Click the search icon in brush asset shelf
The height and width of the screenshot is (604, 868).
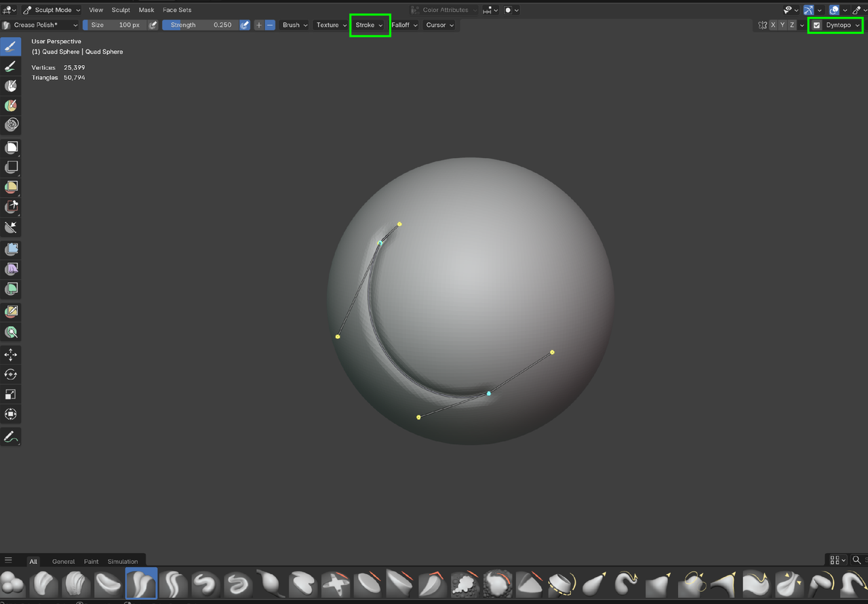(856, 560)
